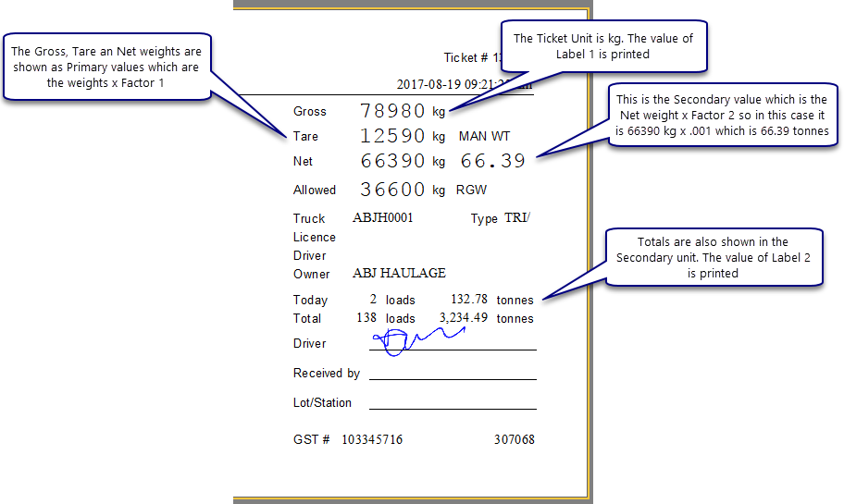Click the owner name ABJ HAULAGE
This screenshot has height=504, width=844.
coord(399,274)
